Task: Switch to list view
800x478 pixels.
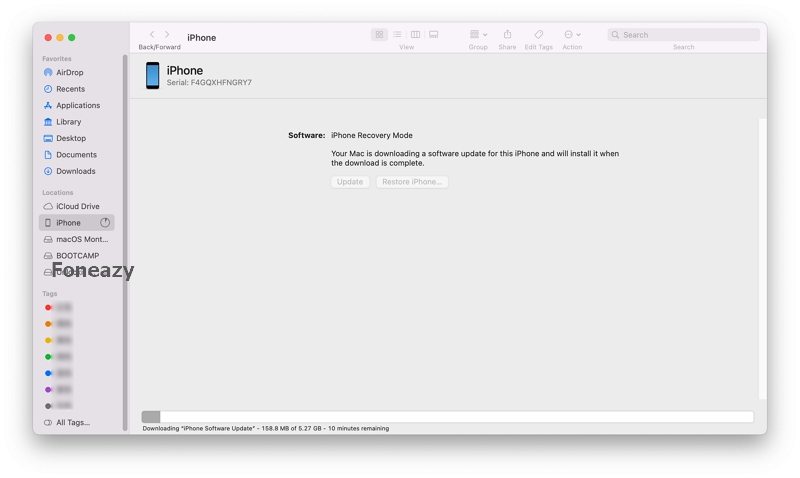Action: click(x=397, y=35)
